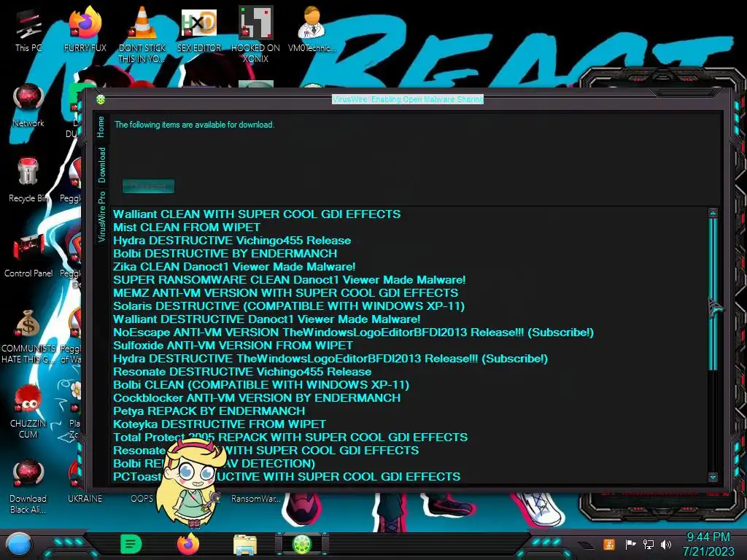Click the network tray icon

point(649,544)
